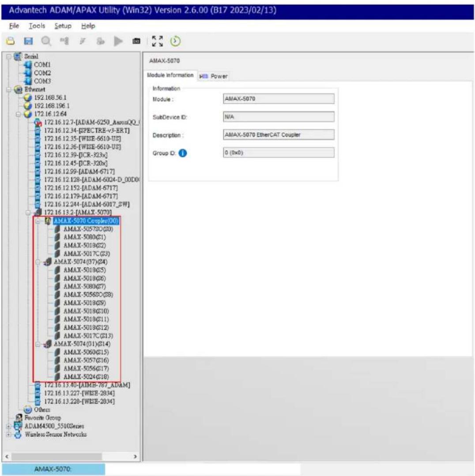Click the grayed network connect toolbar icon
Image resolution: width=475 pixels, height=476 pixels.
64,41
